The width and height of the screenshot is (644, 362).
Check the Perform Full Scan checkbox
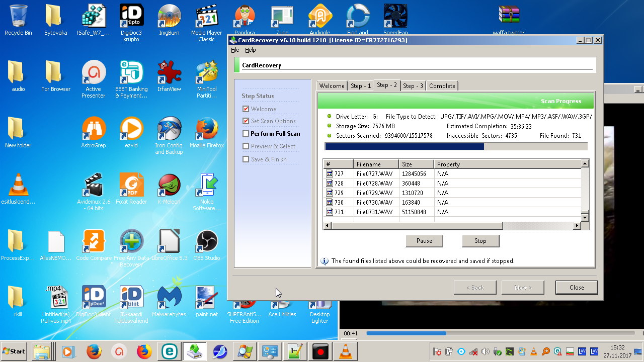click(246, 134)
